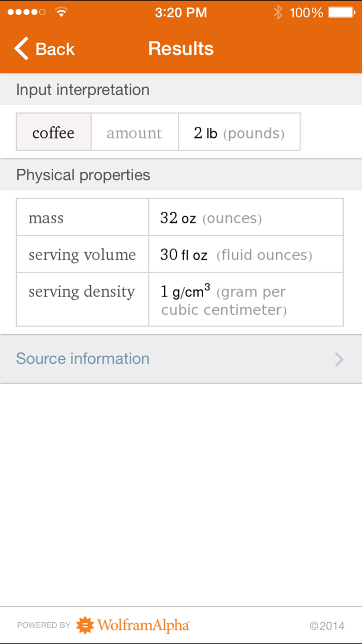The width and height of the screenshot is (362, 644).
Task: Tap the Bluetooth icon in status bar
Action: coord(278,12)
